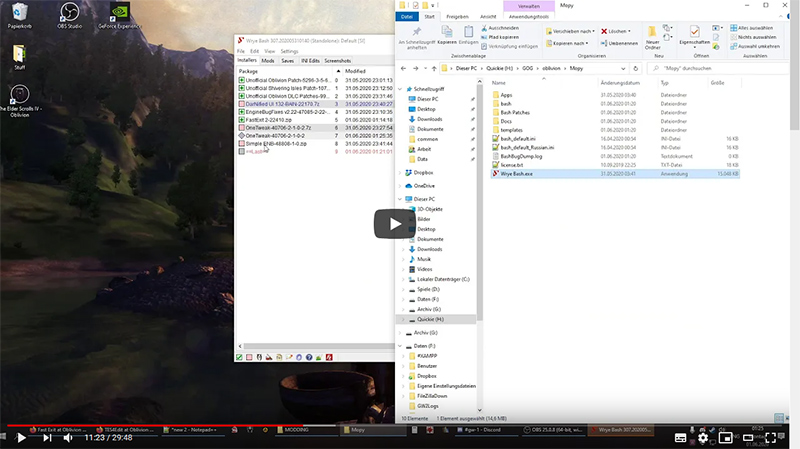
Task: Select the Stuff folder on desktop
Action: tap(19, 57)
